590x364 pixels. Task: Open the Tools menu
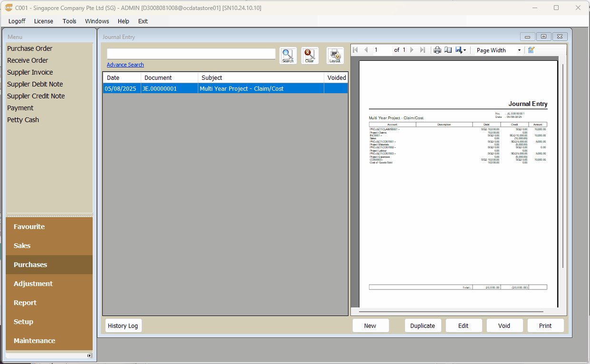click(x=69, y=21)
